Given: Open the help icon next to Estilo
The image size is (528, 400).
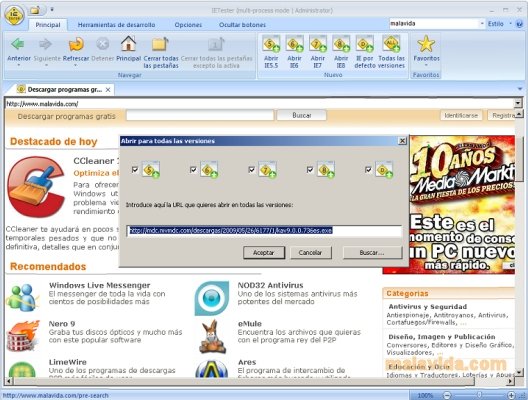Looking at the screenshot, I should (520, 24).
